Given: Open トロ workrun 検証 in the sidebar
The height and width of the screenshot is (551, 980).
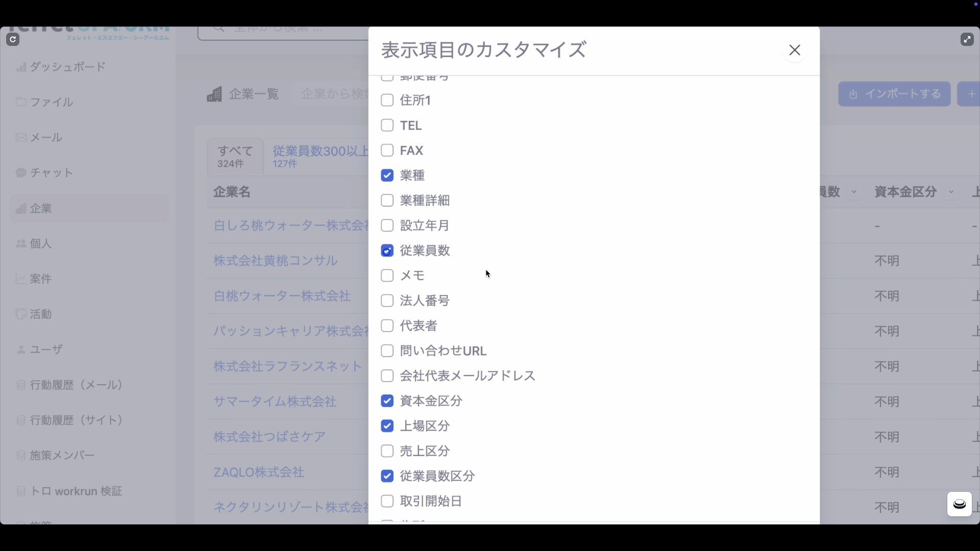Looking at the screenshot, I should coord(89,491).
